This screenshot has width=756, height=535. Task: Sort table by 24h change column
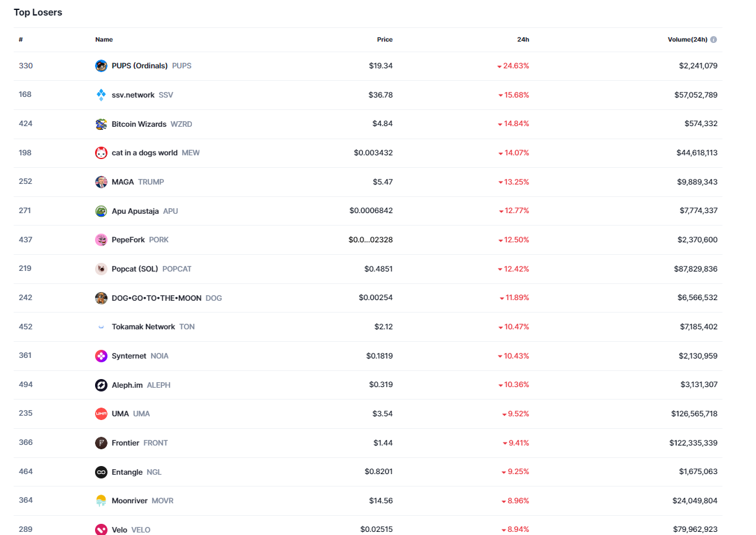coord(523,40)
